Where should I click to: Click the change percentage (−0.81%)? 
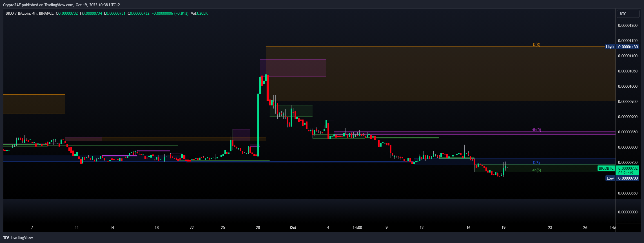click(181, 13)
